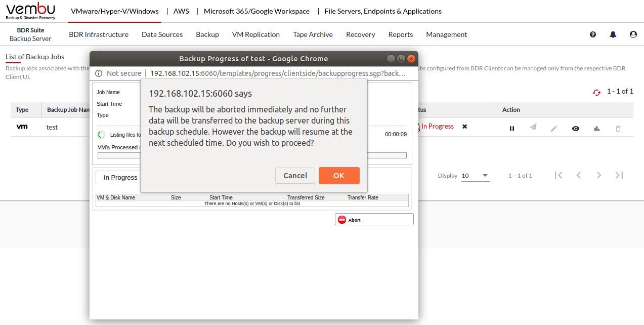Click the refresh icon beside the job count
This screenshot has width=644, height=325.
pyautogui.click(x=597, y=92)
